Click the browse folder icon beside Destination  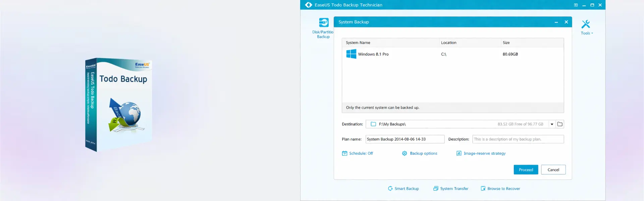[x=560, y=124]
